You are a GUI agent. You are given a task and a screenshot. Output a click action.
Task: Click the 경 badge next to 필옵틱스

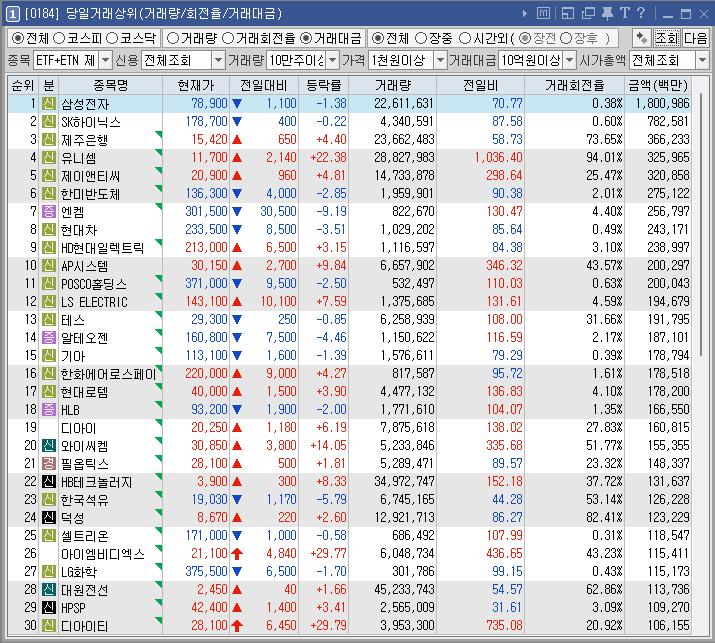(49, 463)
